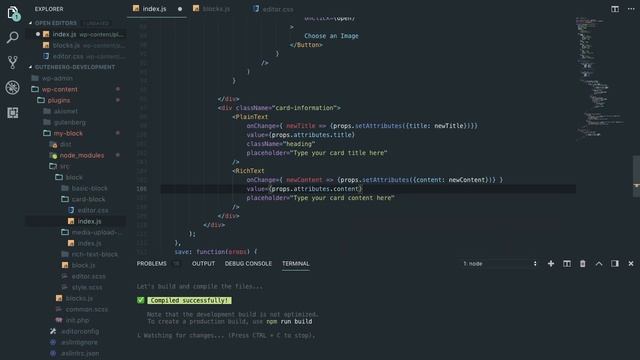The height and width of the screenshot is (360, 640).
Task: Switch to the index.js editor tab
Action: [x=157, y=9]
